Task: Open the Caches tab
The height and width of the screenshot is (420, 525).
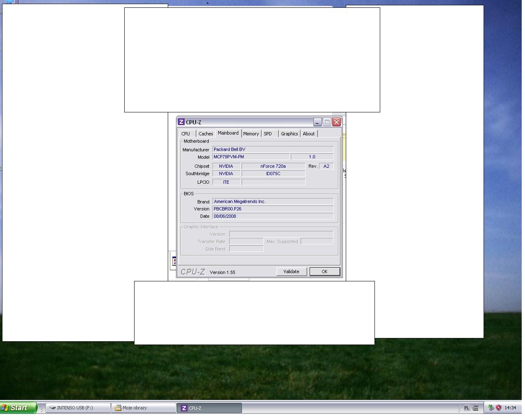Action: pyautogui.click(x=205, y=134)
